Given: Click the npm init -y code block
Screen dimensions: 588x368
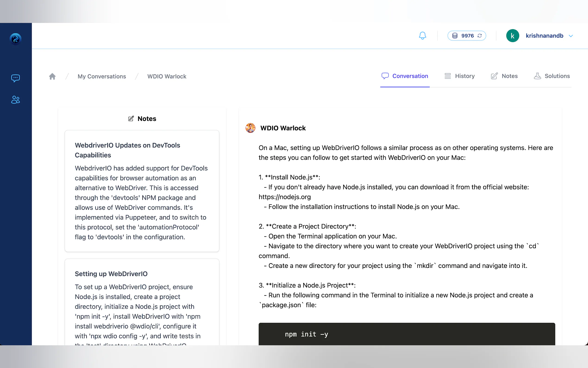Looking at the screenshot, I should (407, 334).
